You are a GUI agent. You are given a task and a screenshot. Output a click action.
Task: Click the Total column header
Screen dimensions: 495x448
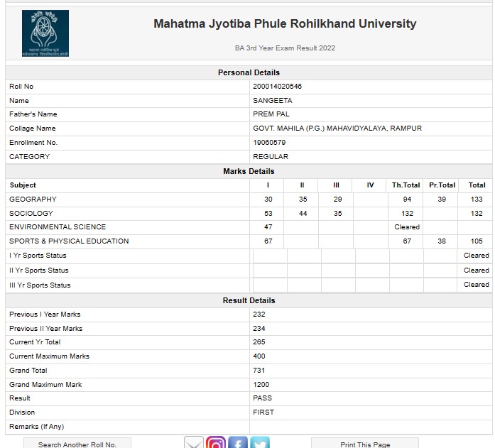coord(477,185)
